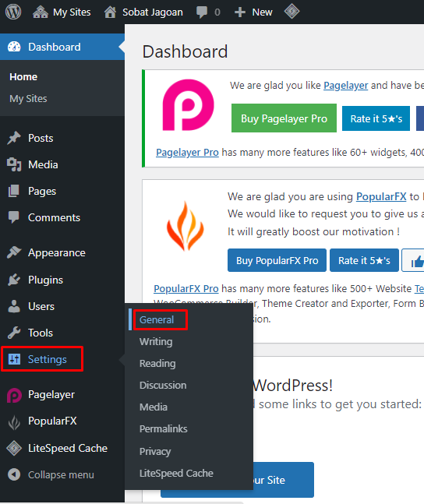Select Permalinks in the Settings submenu
424x504 pixels.
[164, 428]
